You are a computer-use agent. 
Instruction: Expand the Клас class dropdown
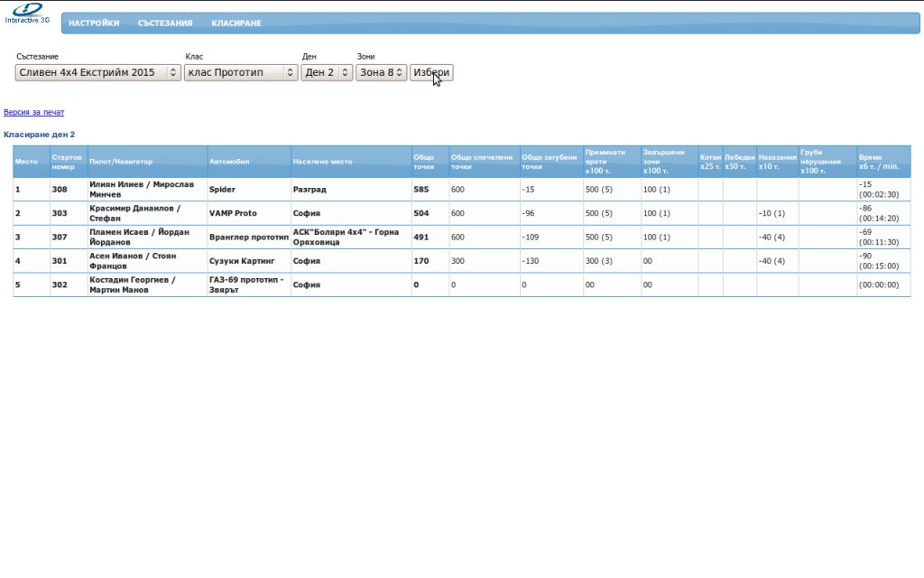pyautogui.click(x=241, y=72)
